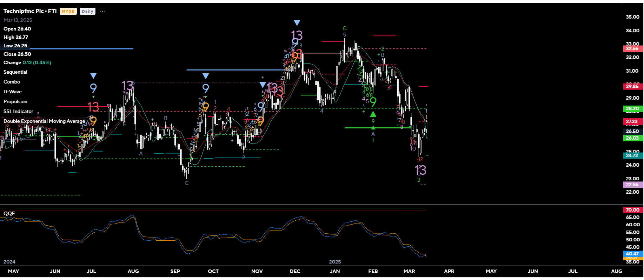Toggle the Combo indicator label
The width and height of the screenshot is (644, 280).
(x=12, y=82)
